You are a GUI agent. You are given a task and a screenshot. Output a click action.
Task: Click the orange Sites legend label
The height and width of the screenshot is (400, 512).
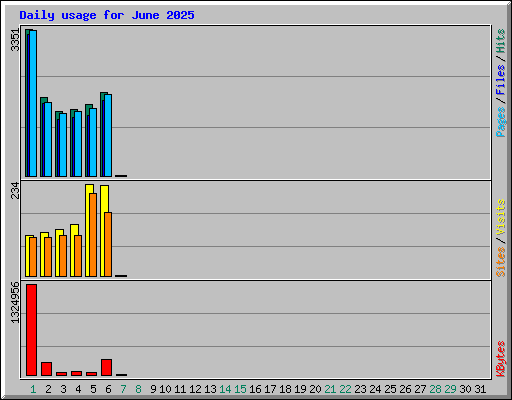(500, 262)
